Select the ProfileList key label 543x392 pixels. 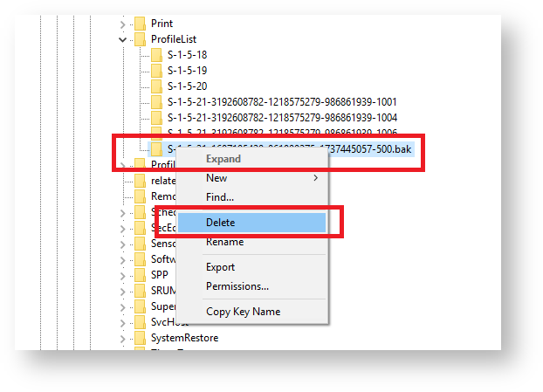point(174,39)
